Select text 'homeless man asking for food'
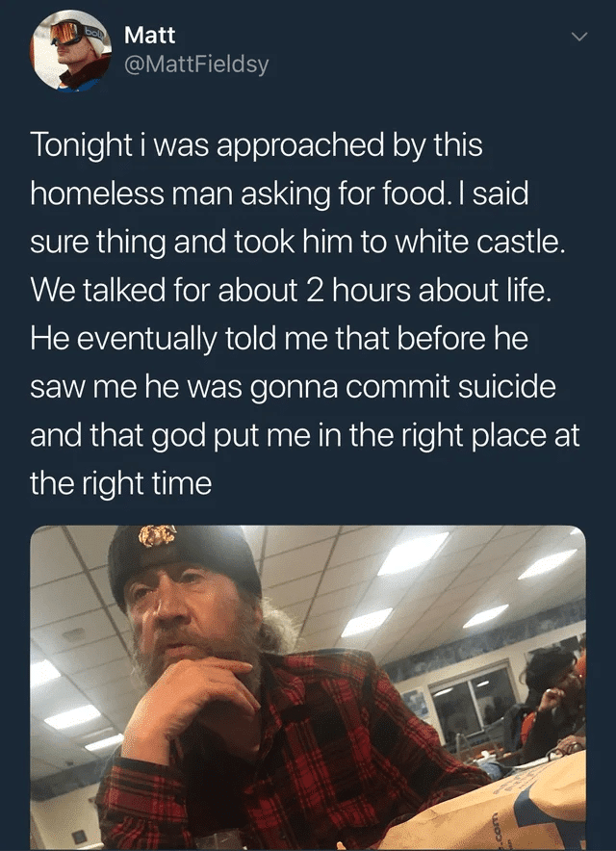The image size is (616, 851). tap(237, 193)
